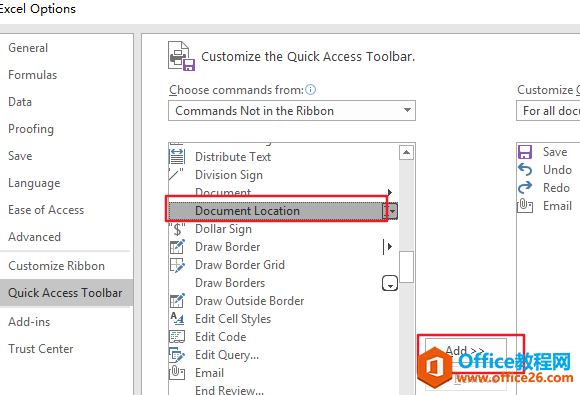
Task: Choose the Draw Border pencil icon
Action: 177,247
